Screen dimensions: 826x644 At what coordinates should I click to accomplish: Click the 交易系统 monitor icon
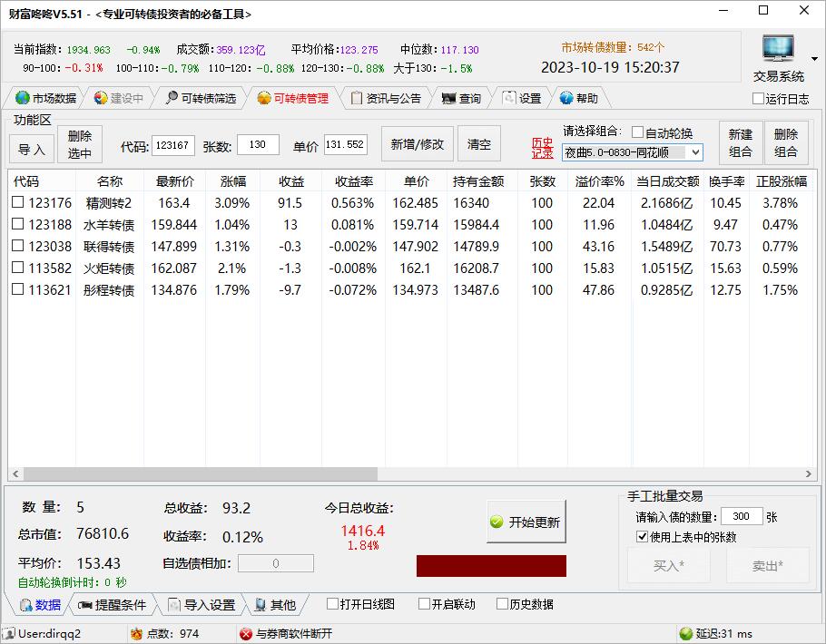(x=778, y=50)
